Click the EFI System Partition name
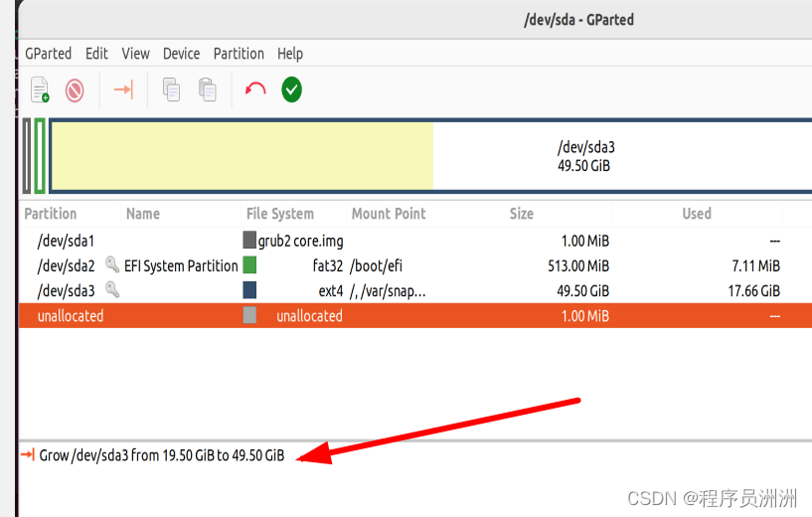Viewport: 812px width, 517px height. tap(181, 265)
